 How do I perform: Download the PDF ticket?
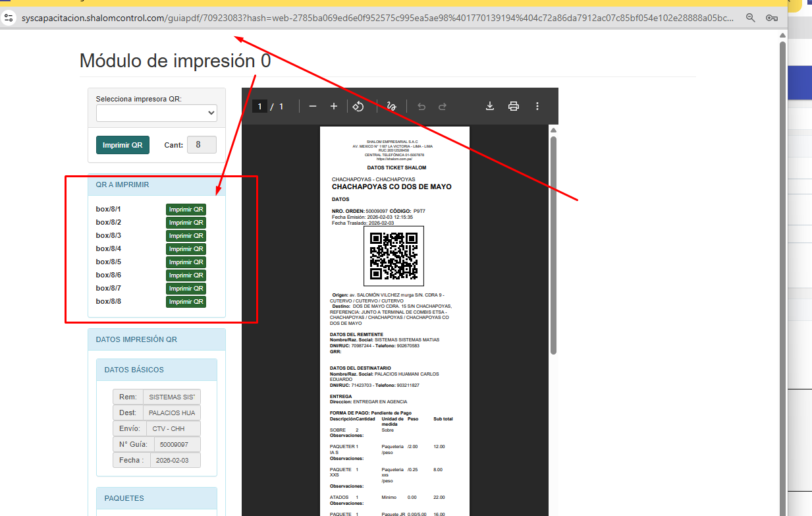tap(490, 106)
